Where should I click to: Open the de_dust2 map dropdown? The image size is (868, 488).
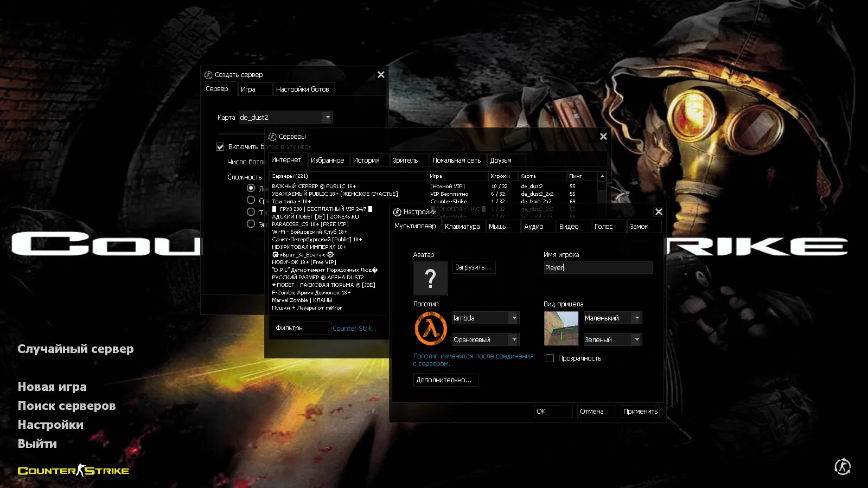click(327, 117)
